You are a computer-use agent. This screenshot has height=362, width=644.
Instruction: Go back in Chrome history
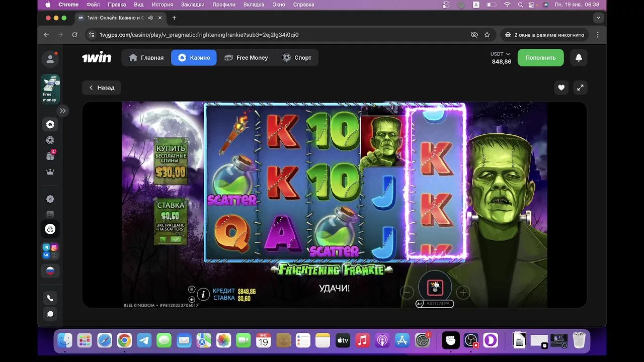46,35
